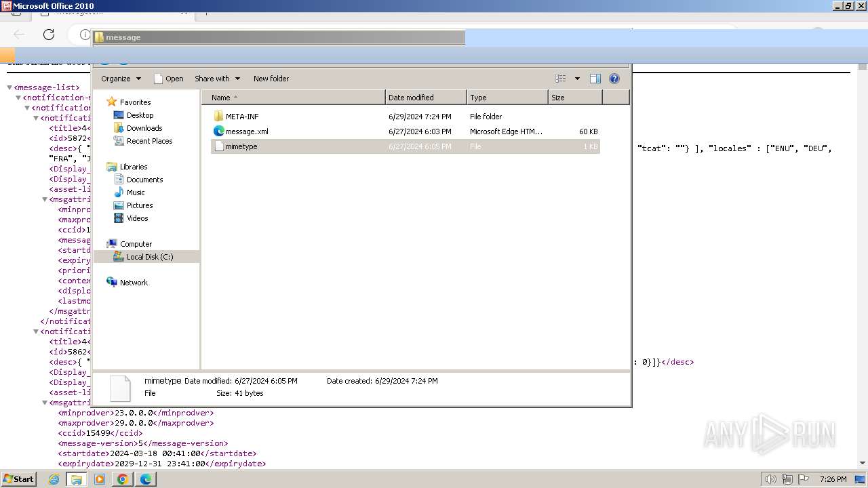
Task: Click the site info icon in address bar
Action: (85, 34)
